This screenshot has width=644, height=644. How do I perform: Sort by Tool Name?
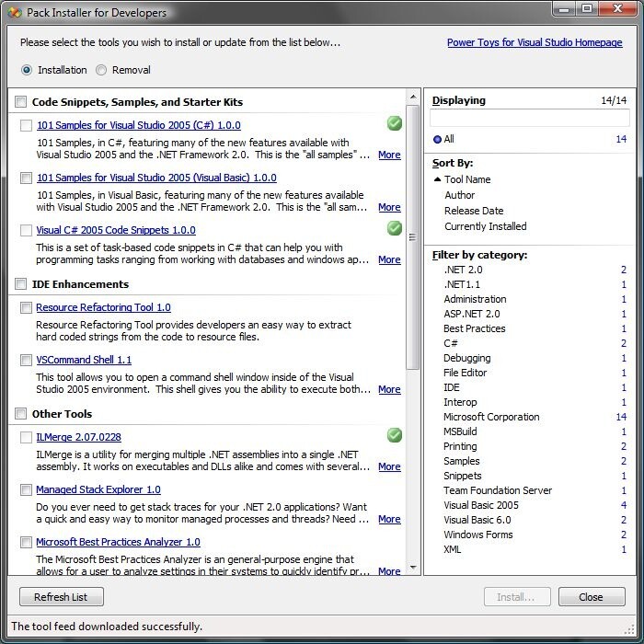pyautogui.click(x=467, y=179)
